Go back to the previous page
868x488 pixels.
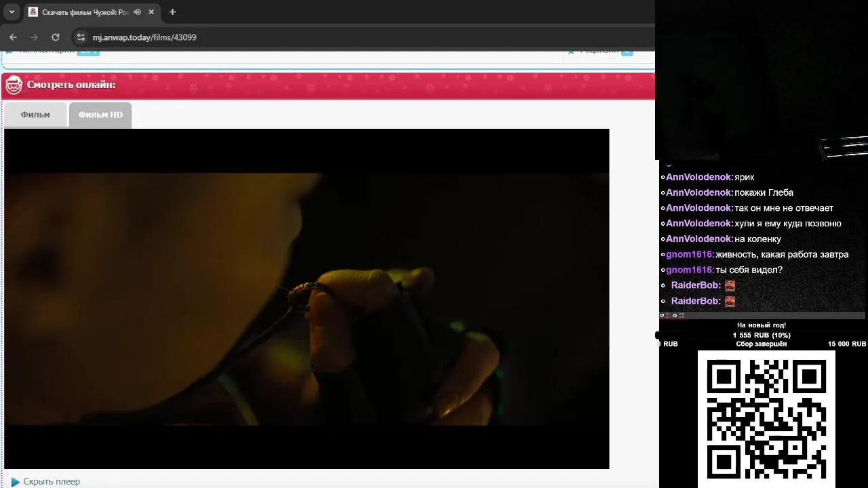click(13, 37)
